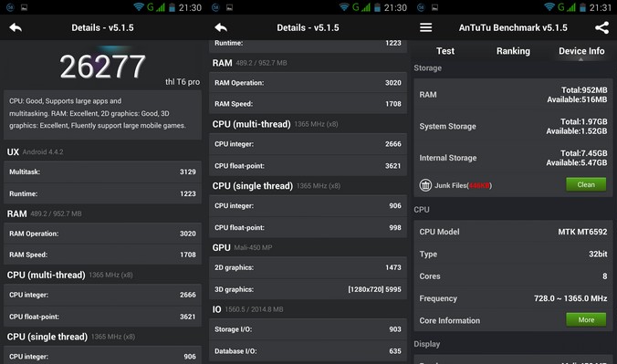Tap the IO 1560.5 / 2014.8 MB header
This screenshot has width=617, height=364.
248,309
